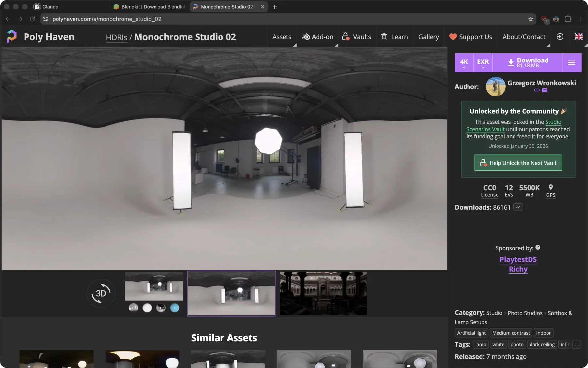Open the Support Us page
588x368 pixels.
pyautogui.click(x=470, y=37)
